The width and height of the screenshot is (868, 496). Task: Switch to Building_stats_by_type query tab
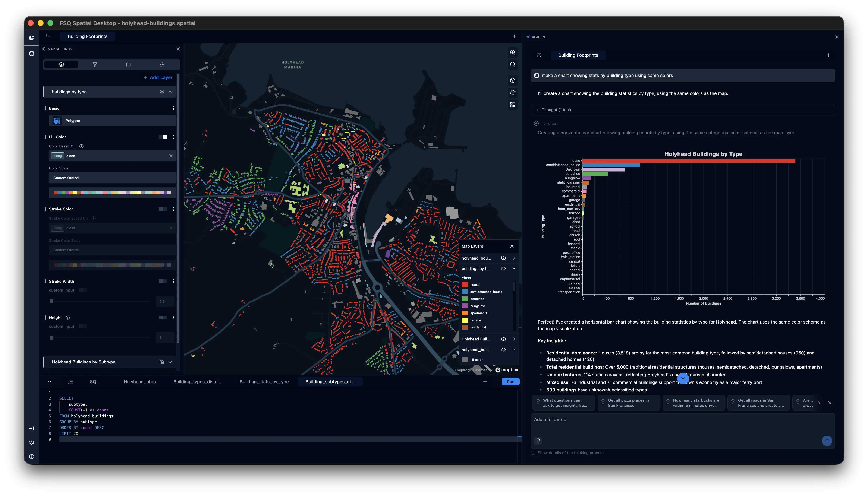coord(264,382)
